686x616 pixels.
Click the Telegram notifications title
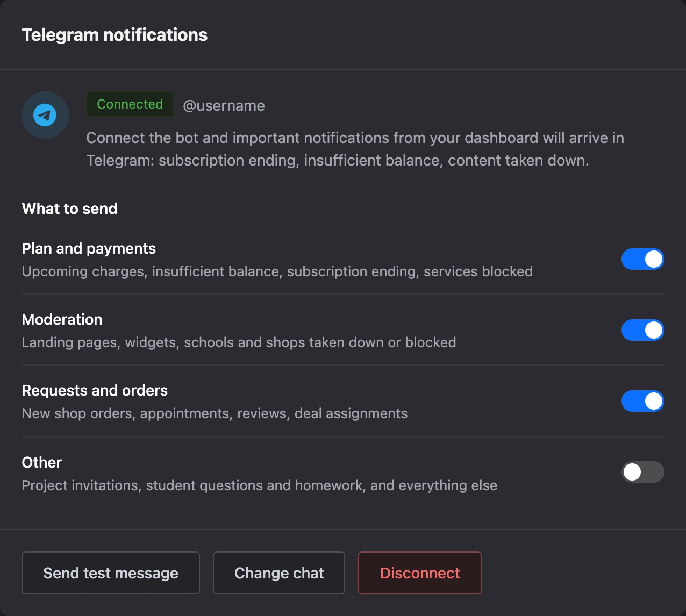click(x=115, y=35)
